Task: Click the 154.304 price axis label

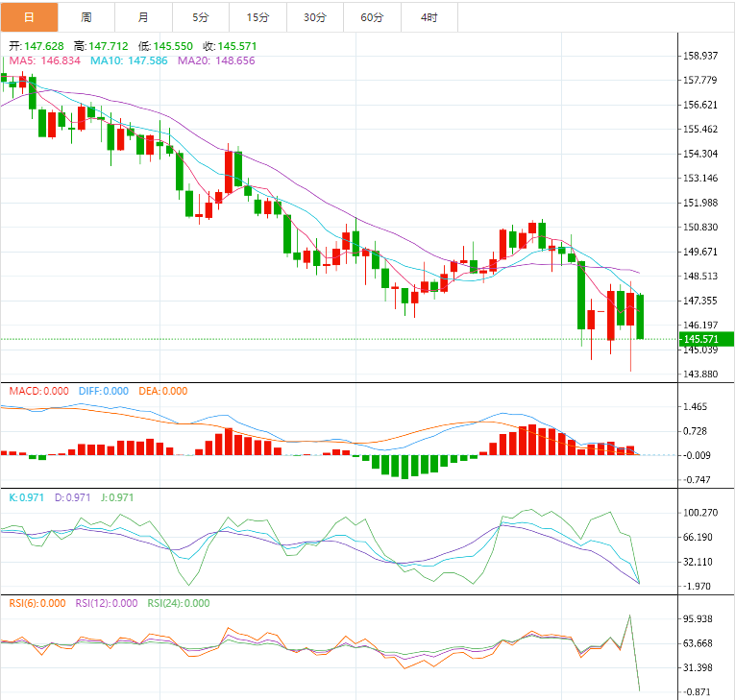Action: click(x=700, y=154)
